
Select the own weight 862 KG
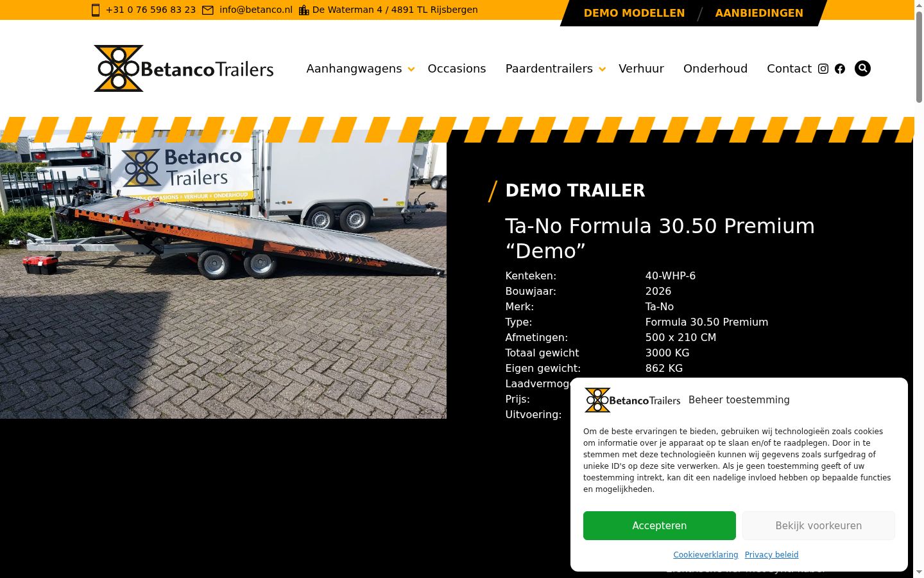(x=664, y=368)
